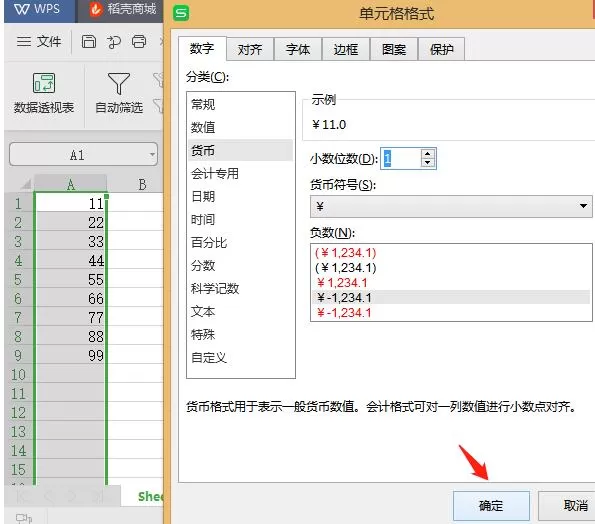This screenshot has width=595, height=524.
Task: Select column B header
Action: click(142, 184)
